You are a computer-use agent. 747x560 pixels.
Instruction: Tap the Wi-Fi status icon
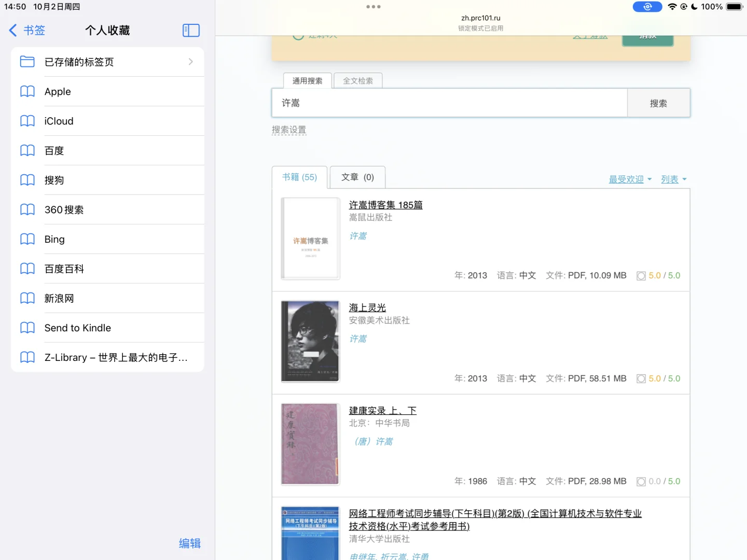[672, 7]
